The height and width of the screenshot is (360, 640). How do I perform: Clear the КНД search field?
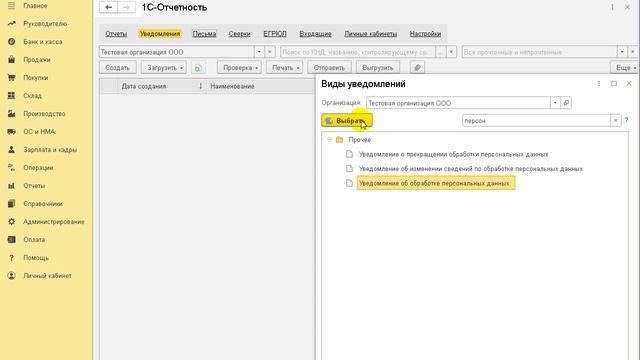tap(451, 52)
